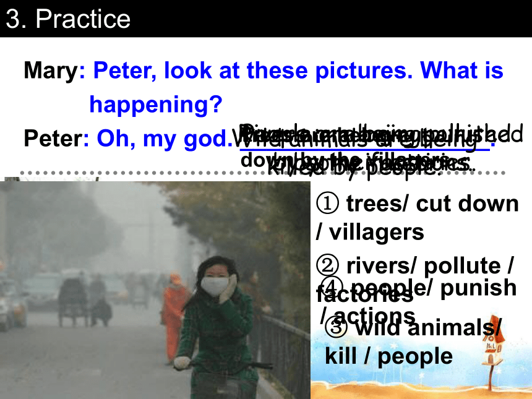This screenshot has height=399, width=532.
Task: Click the bold 'Mary' speaker label
Action: click(51, 71)
